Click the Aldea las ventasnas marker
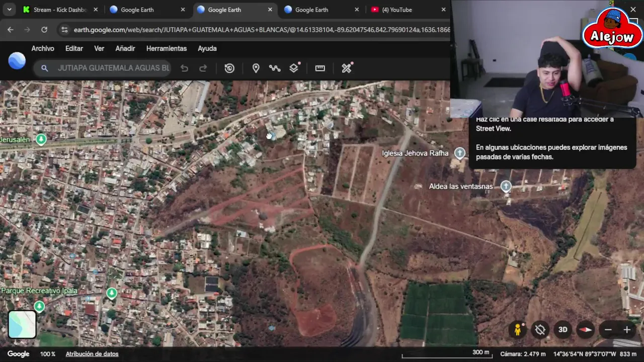 (506, 186)
